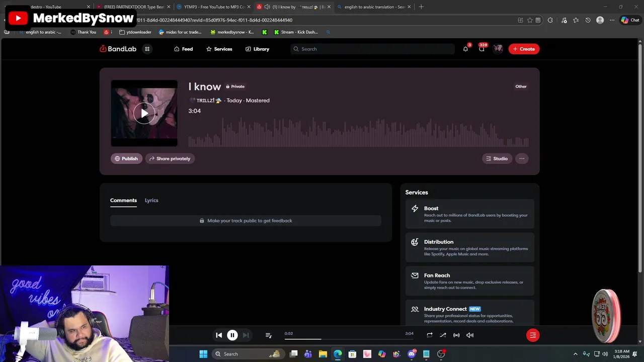Open the Windows Start menu
Image resolution: width=644 pixels, height=362 pixels.
[203, 354]
